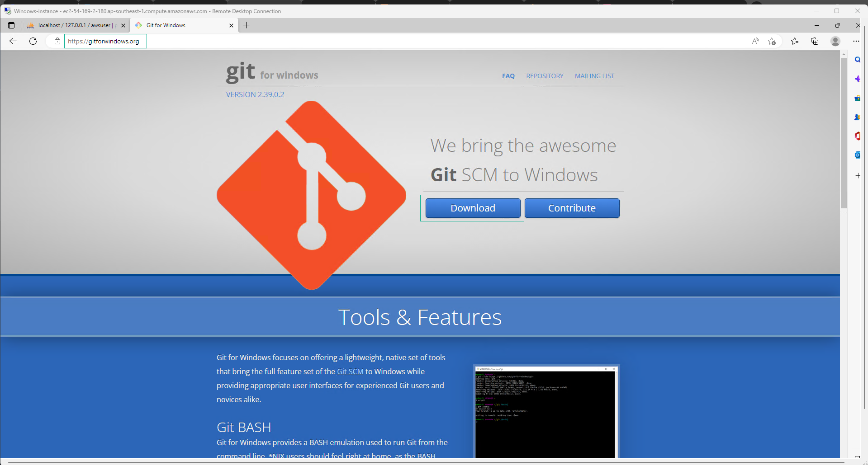Click the Contribute button
This screenshot has width=868, height=465.
tap(572, 208)
